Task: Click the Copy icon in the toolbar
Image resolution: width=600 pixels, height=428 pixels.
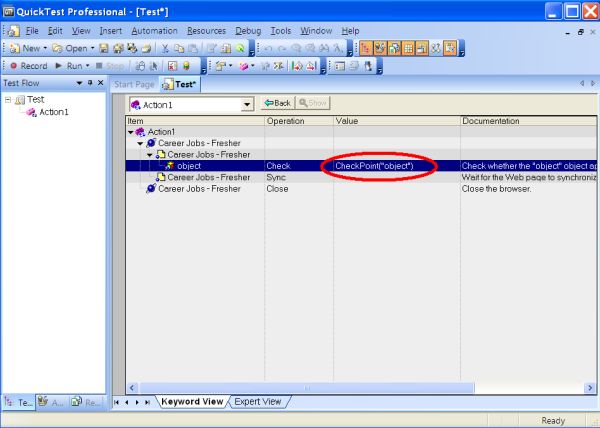Action: pyautogui.click(x=179, y=48)
